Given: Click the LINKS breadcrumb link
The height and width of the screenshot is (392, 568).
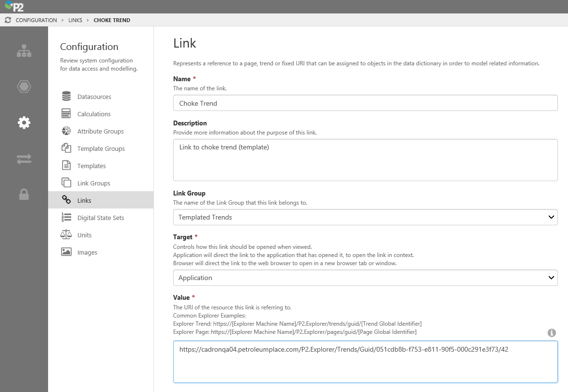Looking at the screenshot, I should 75,20.
